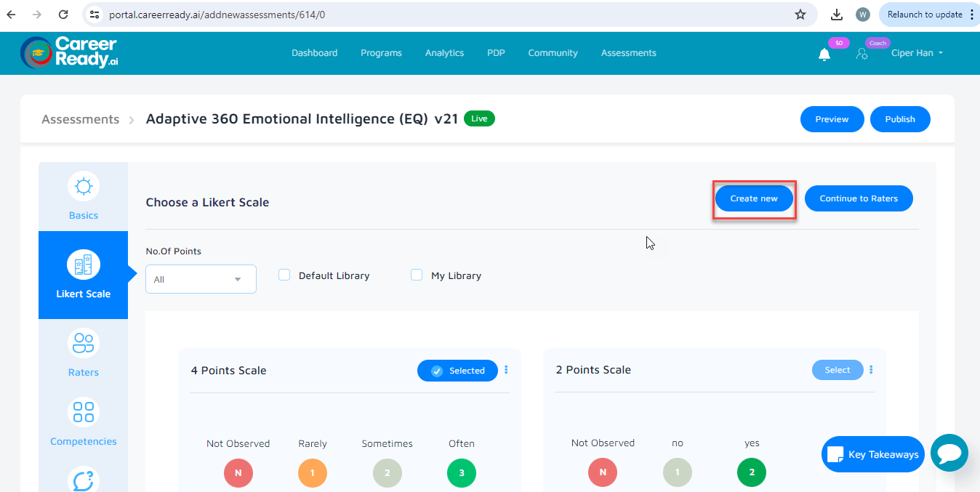Click the browser address bar
Viewport: 980px width, 492px height.
point(291,14)
